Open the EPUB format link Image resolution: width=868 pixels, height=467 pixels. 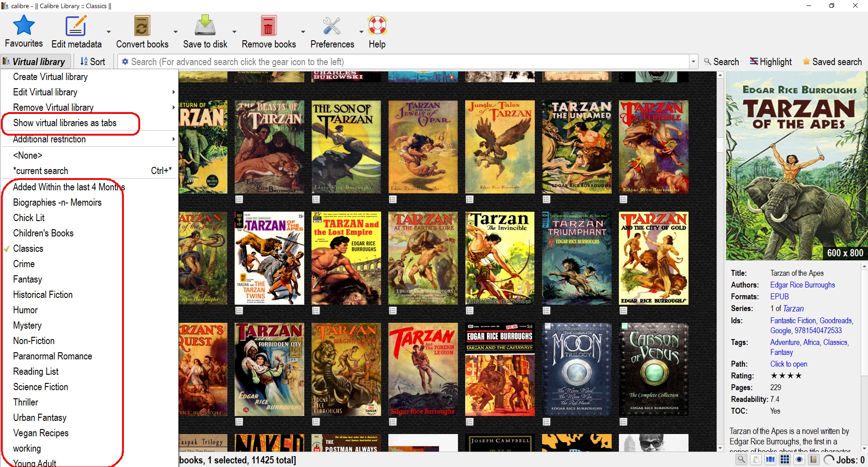click(x=779, y=297)
